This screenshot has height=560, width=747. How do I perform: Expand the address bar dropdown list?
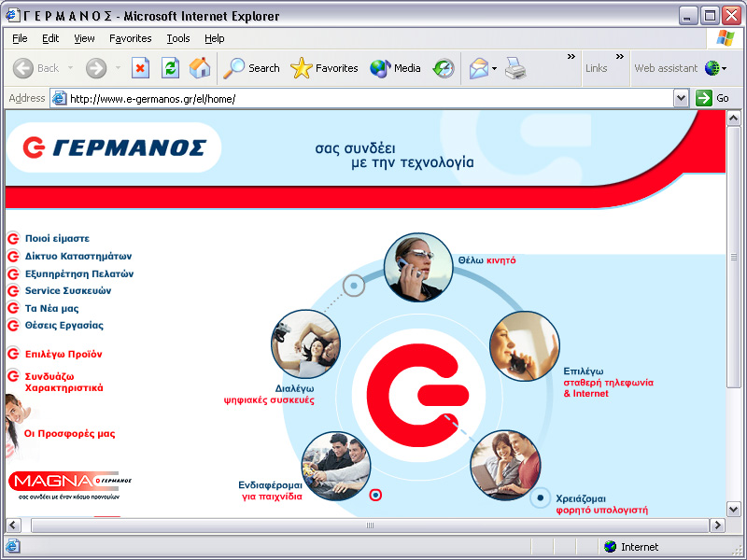(x=682, y=98)
